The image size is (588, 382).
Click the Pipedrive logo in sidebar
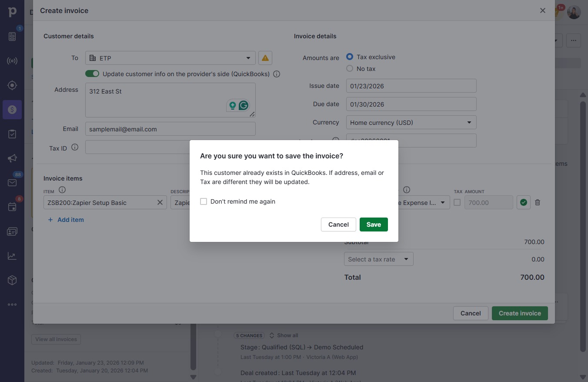12,12
